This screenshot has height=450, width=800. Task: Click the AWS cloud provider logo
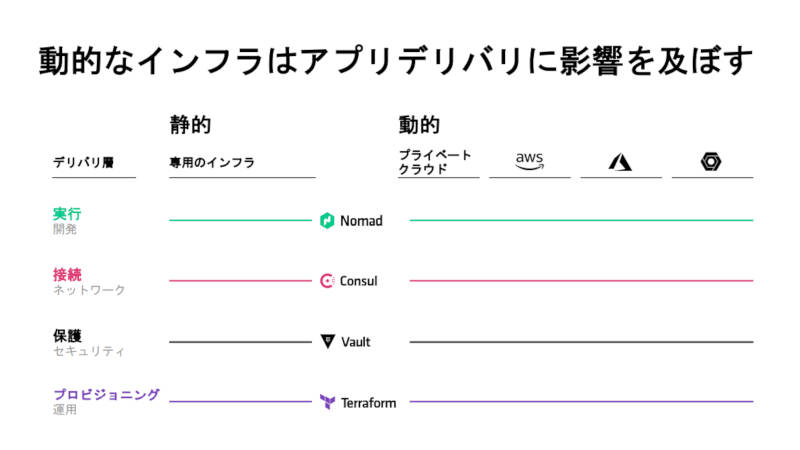coord(529,161)
